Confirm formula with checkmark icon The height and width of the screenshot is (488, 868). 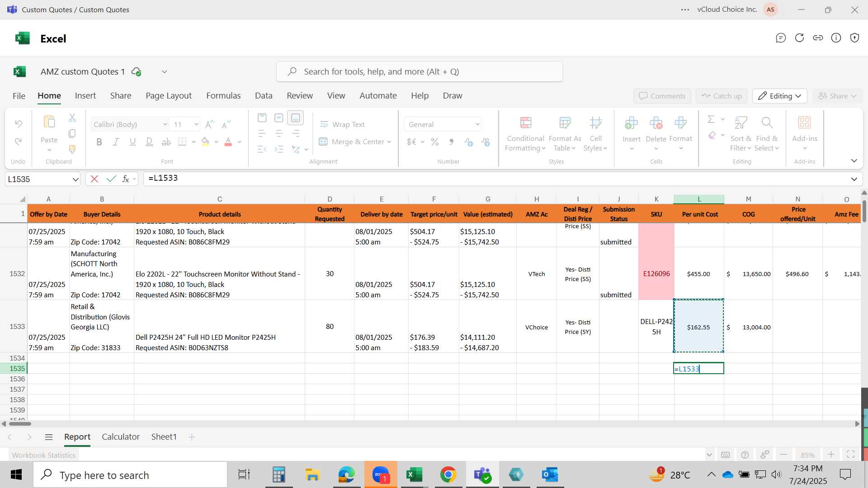pyautogui.click(x=111, y=179)
